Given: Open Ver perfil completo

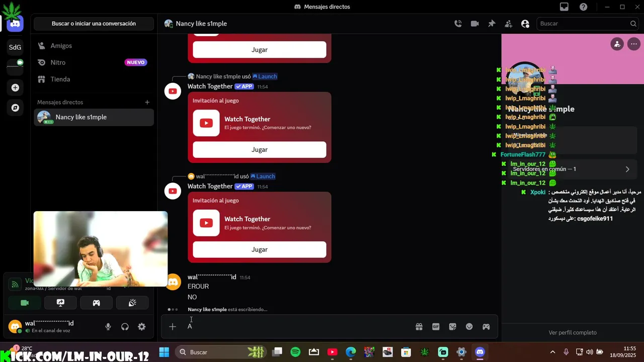Looking at the screenshot, I should click(x=573, y=332).
